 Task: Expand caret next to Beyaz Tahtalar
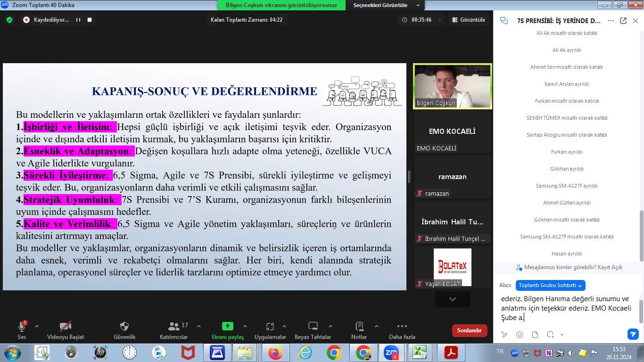330,326
